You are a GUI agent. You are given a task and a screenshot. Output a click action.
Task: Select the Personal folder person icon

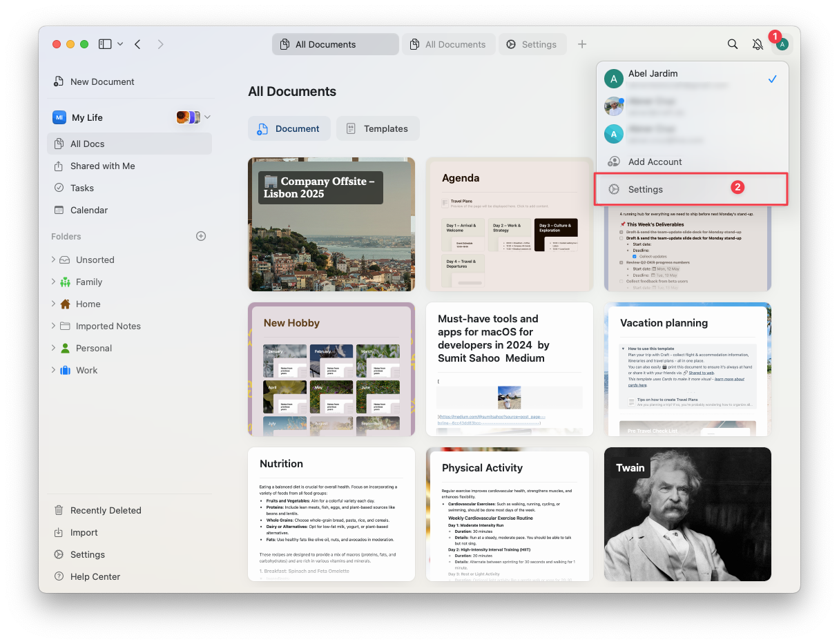(x=65, y=348)
